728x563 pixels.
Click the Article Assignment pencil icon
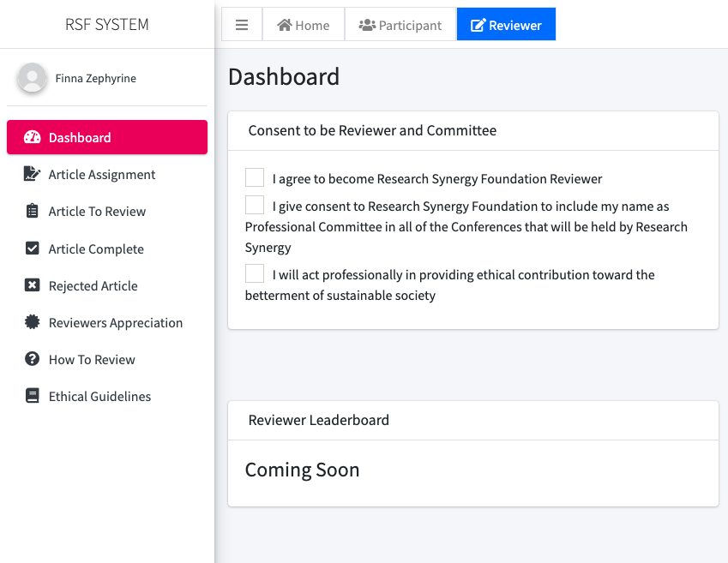coord(32,174)
